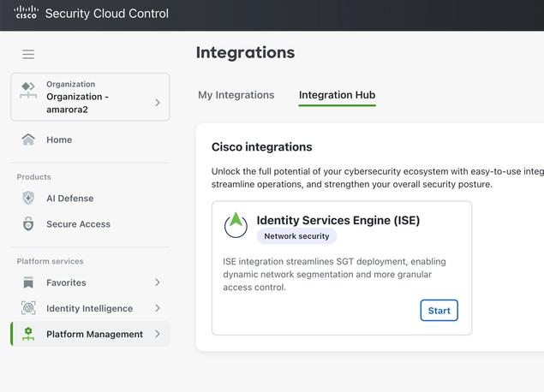Click the Cisco logo in header
This screenshot has width=544, height=392.
tap(26, 13)
